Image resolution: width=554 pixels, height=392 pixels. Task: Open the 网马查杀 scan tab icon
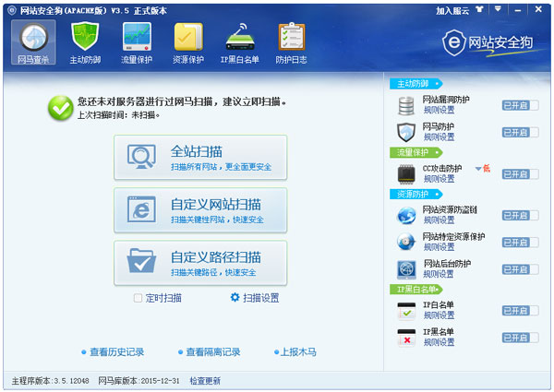[x=33, y=42]
